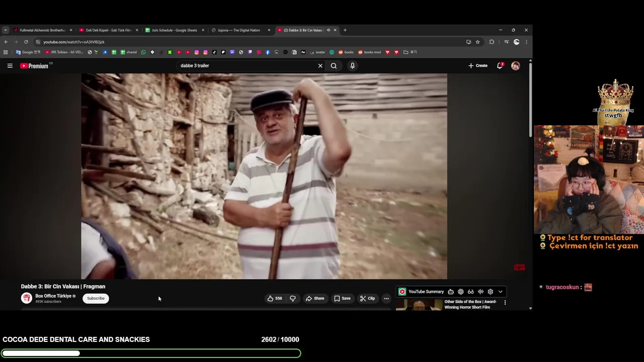Viewport: 644px width, 362px height.
Task: Clear the YouTube search box text
Action: [320, 65]
